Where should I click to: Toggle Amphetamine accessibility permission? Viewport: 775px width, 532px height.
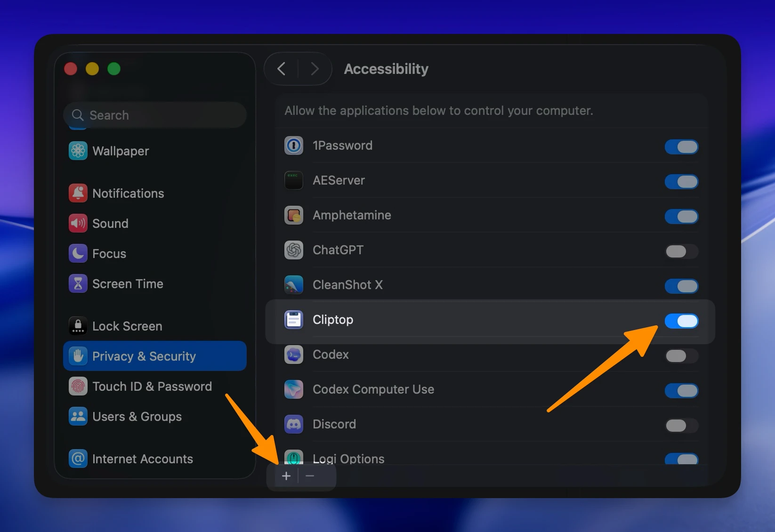pos(681,217)
